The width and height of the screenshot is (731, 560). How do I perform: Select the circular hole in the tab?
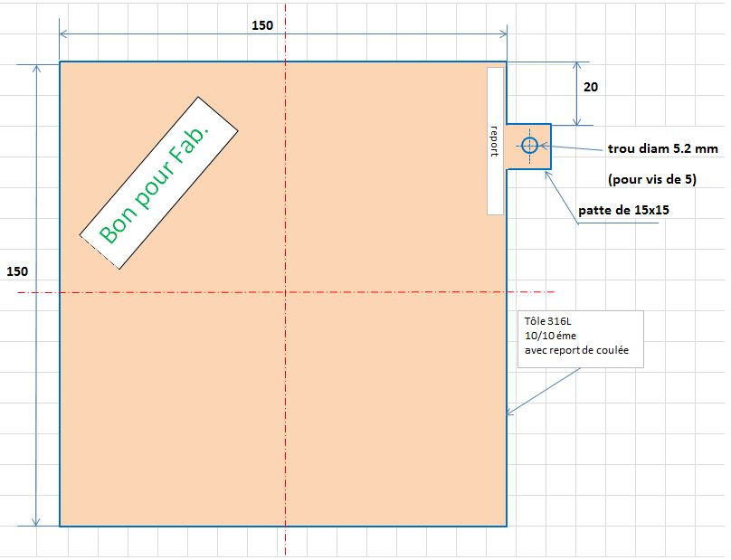529,146
